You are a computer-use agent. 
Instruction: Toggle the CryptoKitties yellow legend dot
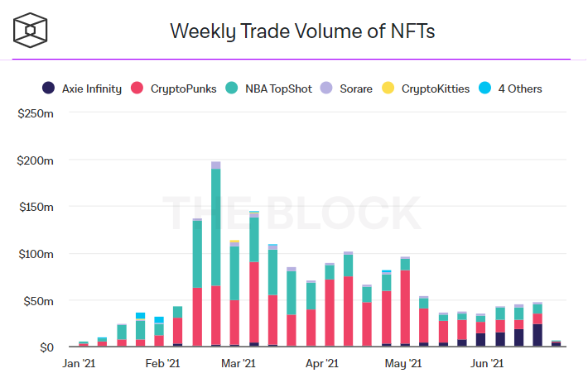388,88
